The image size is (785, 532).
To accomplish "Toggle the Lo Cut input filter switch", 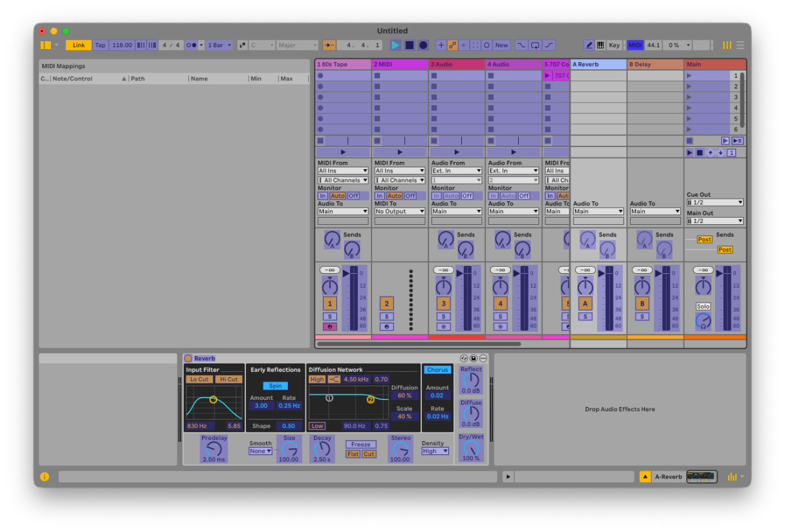I will tap(200, 379).
